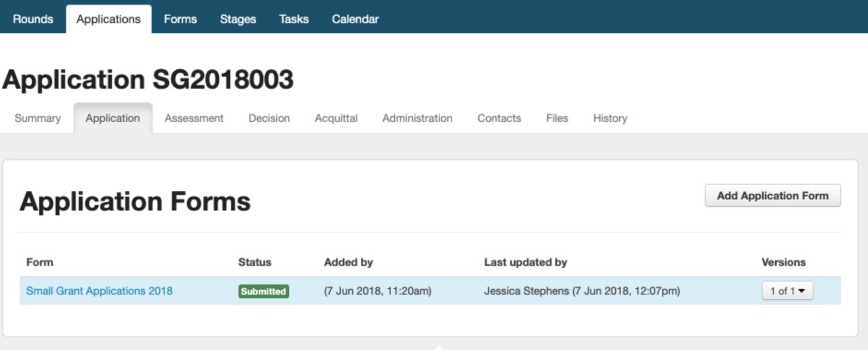The height and width of the screenshot is (350, 868).
Task: Go to the Forms tab
Action: 180,19
